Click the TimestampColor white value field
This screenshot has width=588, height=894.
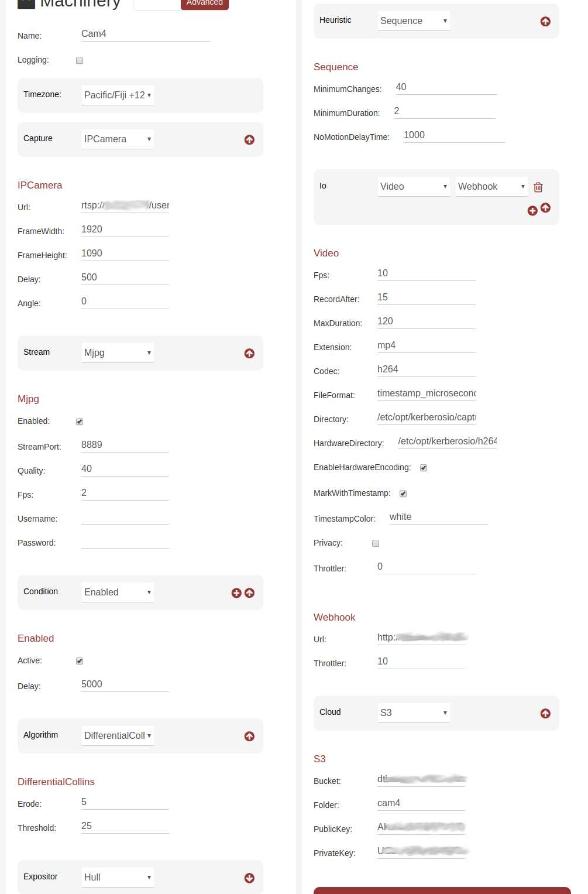[x=438, y=517]
